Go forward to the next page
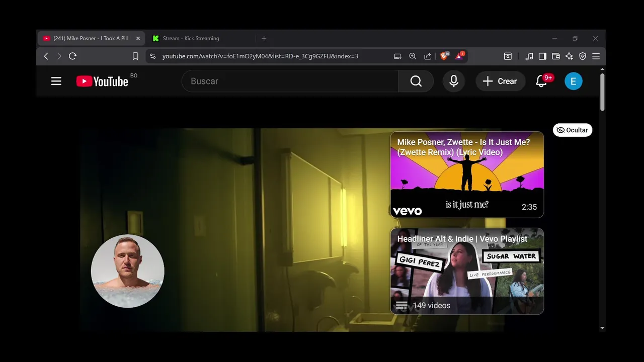Screen dimensions: 644x362 [x=59, y=56]
